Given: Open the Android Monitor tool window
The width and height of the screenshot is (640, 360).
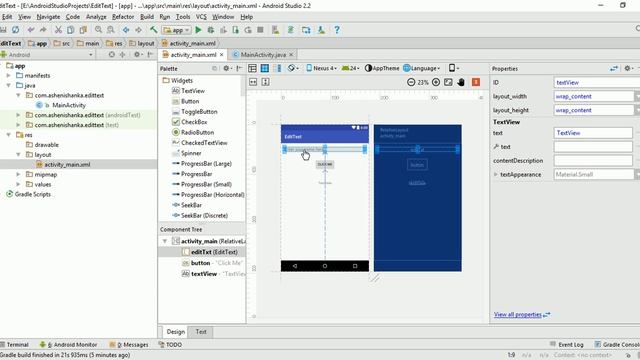Looking at the screenshot, I should [x=69, y=344].
